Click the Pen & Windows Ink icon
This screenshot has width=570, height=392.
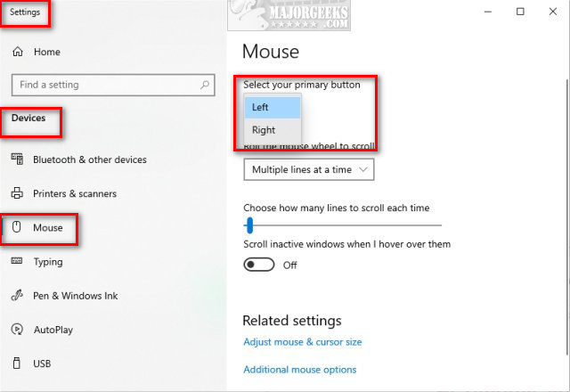pyautogui.click(x=17, y=296)
